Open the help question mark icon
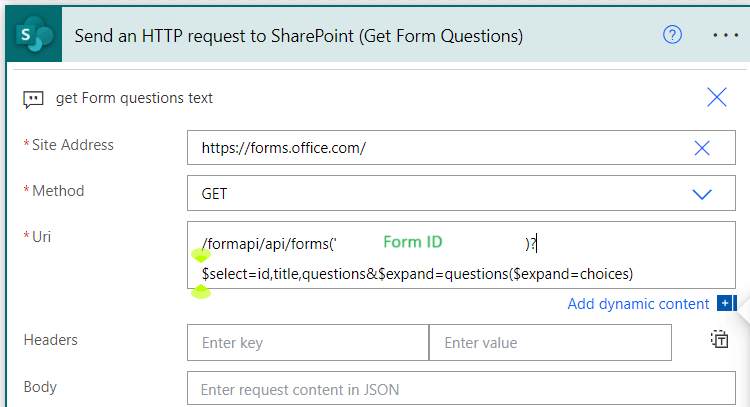750x407 pixels. (673, 34)
